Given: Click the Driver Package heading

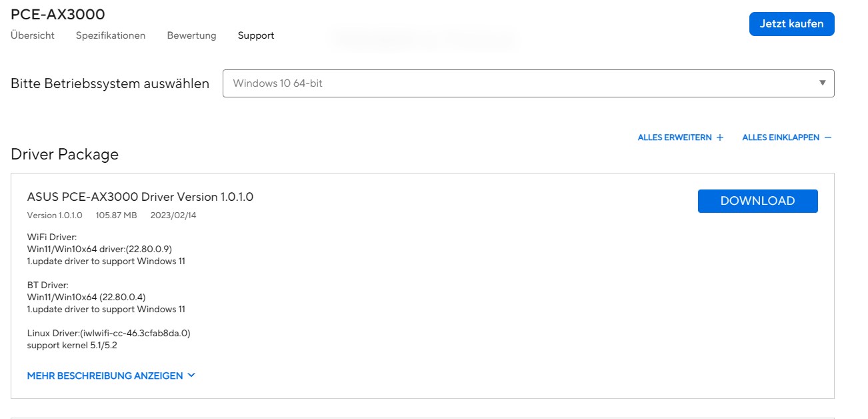Looking at the screenshot, I should coord(65,154).
